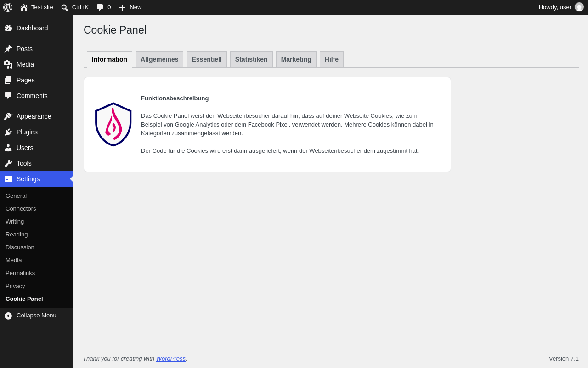Click the Ctrl+K search shortcut label
The height and width of the screenshot is (368, 588).
pyautogui.click(x=80, y=7)
